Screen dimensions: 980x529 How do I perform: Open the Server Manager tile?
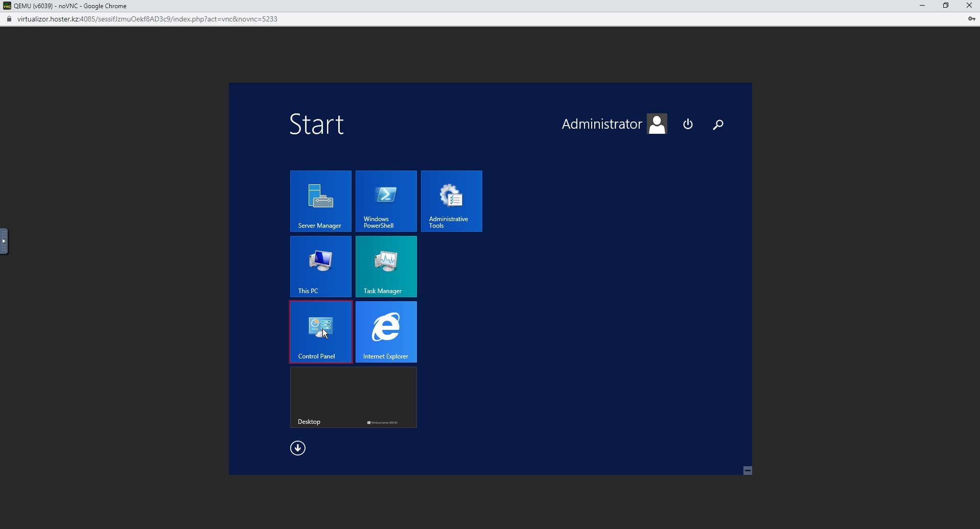(x=321, y=201)
